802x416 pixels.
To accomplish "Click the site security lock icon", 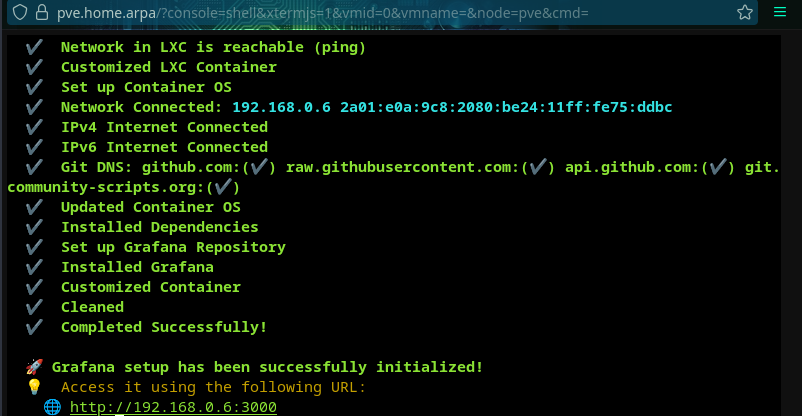I will 41,13.
